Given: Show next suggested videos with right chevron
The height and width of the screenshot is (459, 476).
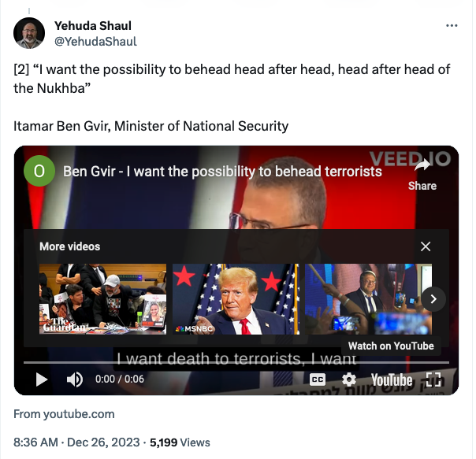Looking at the screenshot, I should click(433, 299).
